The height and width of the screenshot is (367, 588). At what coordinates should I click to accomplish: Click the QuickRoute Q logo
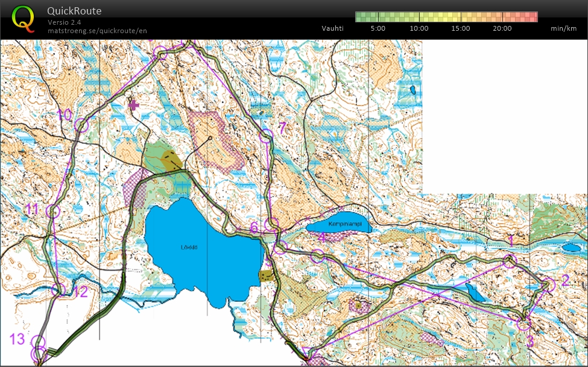pos(24,17)
